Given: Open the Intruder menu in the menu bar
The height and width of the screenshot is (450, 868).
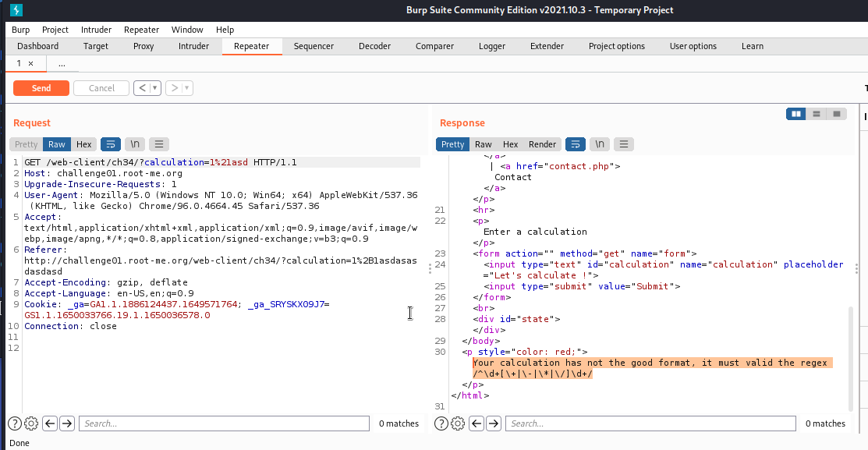Looking at the screenshot, I should (97, 30).
